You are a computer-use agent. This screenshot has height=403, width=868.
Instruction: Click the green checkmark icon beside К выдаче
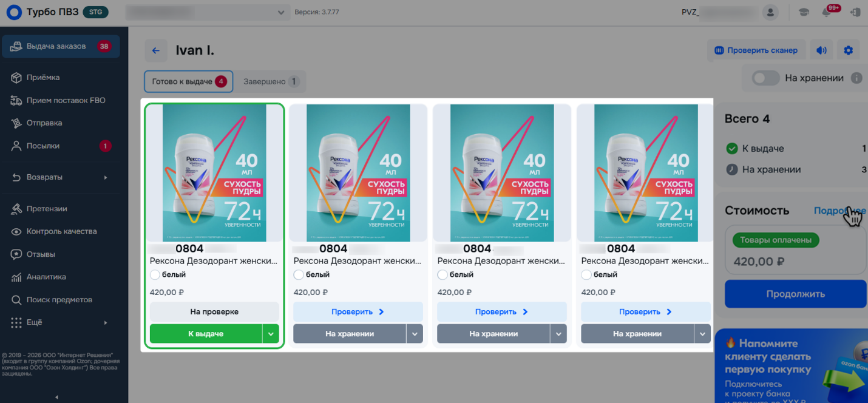[731, 148]
